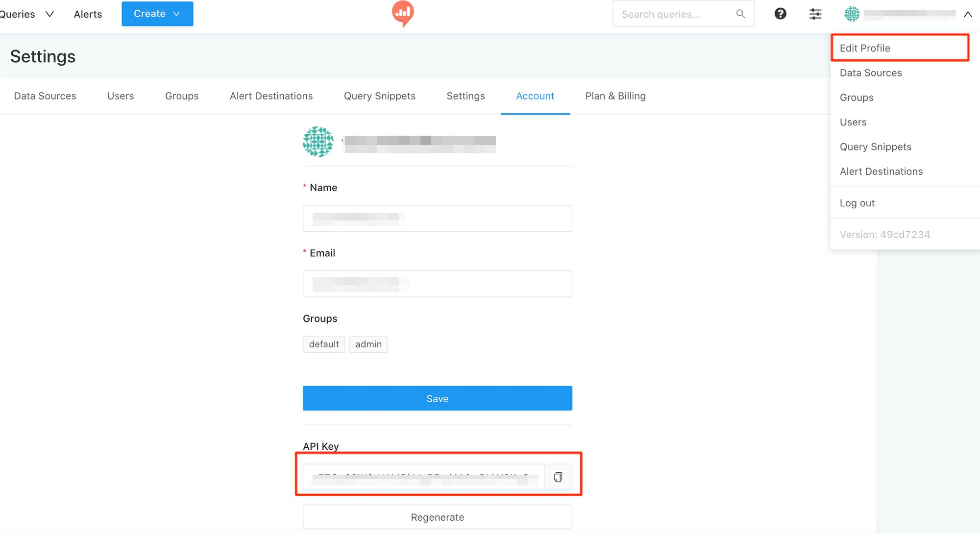The height and width of the screenshot is (533, 980).
Task: Click the settings sliders icon
Action: pos(815,14)
